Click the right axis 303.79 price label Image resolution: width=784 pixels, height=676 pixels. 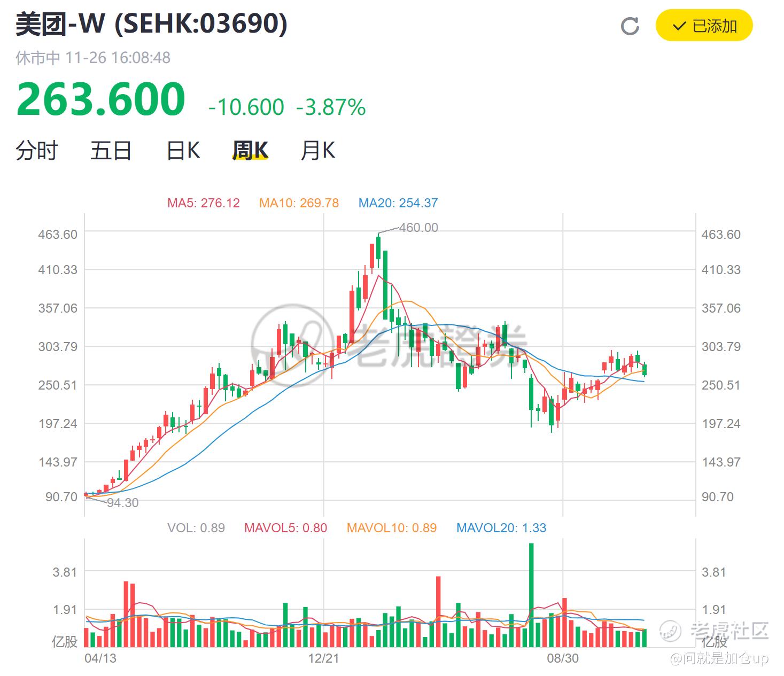[721, 347]
